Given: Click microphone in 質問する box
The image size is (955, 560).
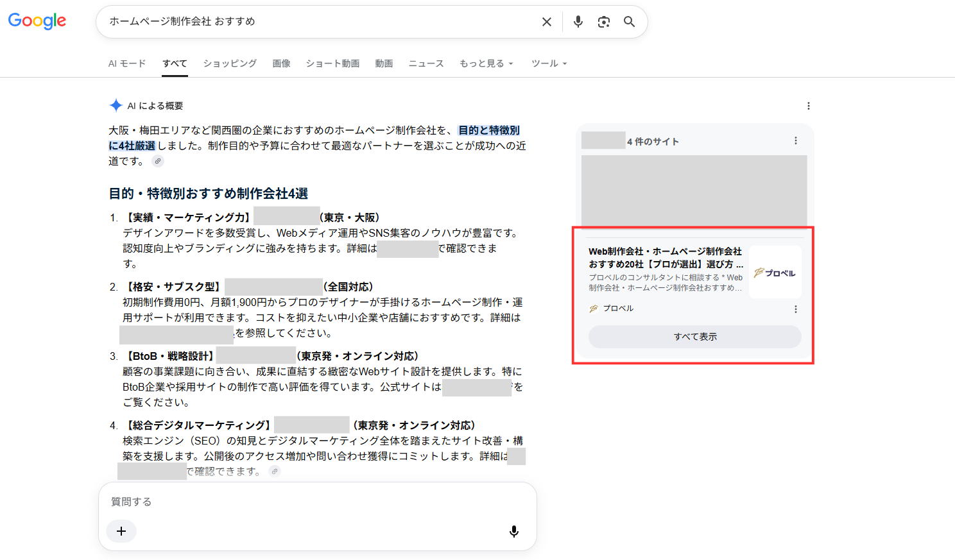Looking at the screenshot, I should (x=514, y=531).
